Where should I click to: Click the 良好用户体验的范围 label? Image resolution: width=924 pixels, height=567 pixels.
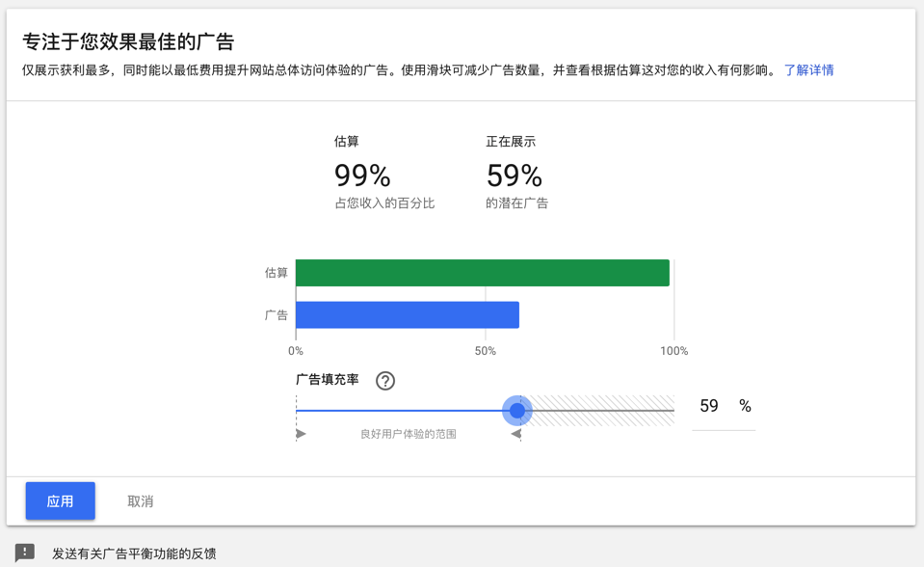point(409,434)
